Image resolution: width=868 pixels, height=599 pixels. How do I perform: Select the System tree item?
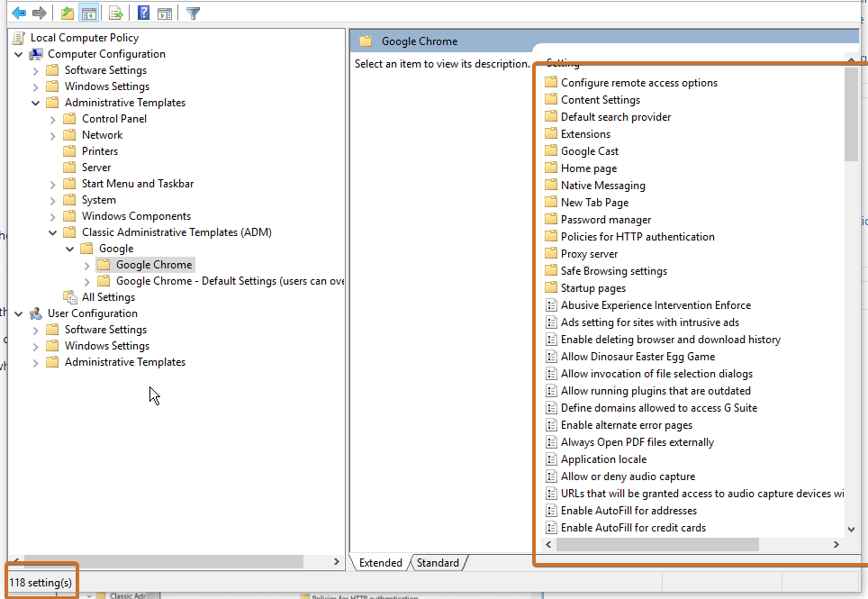coord(99,200)
